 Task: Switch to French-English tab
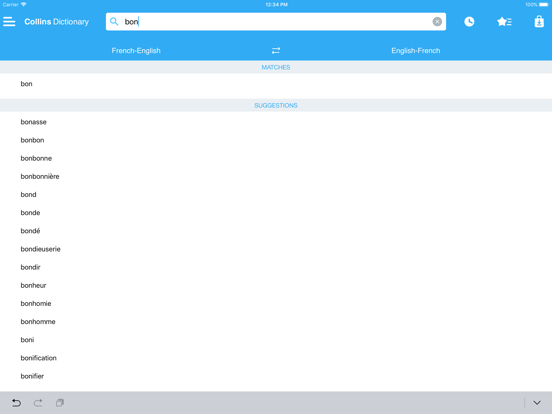pyautogui.click(x=136, y=51)
